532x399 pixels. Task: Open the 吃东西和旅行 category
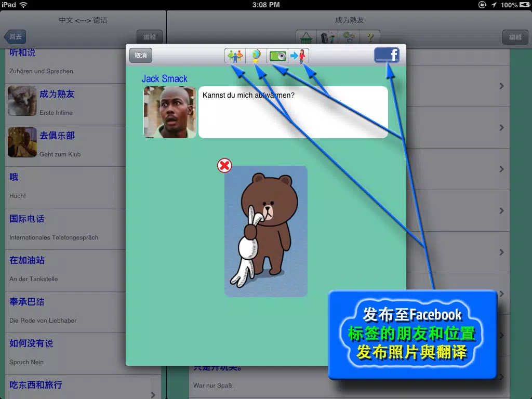point(83,387)
